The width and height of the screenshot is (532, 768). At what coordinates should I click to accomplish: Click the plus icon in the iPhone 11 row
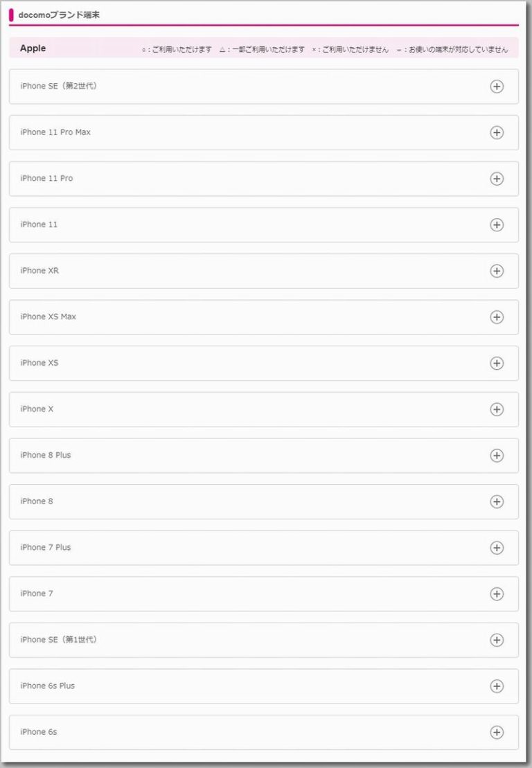click(497, 225)
